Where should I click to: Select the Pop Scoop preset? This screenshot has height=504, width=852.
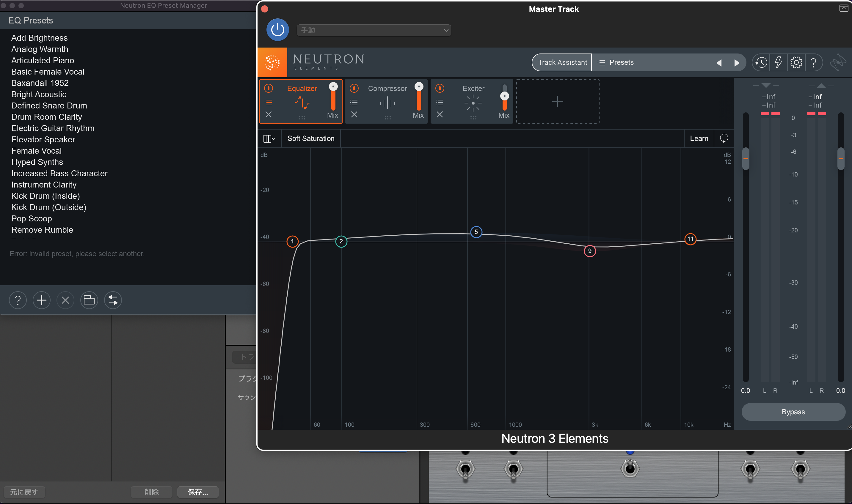(32, 219)
